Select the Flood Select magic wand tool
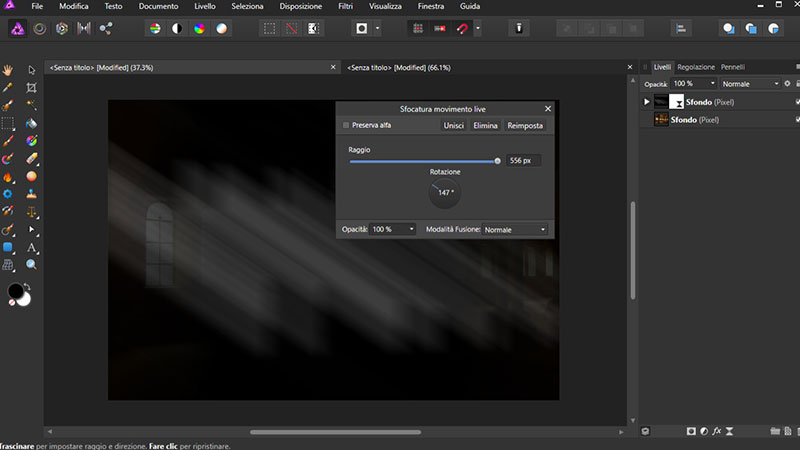Image resolution: width=800 pixels, height=450 pixels. 32,105
